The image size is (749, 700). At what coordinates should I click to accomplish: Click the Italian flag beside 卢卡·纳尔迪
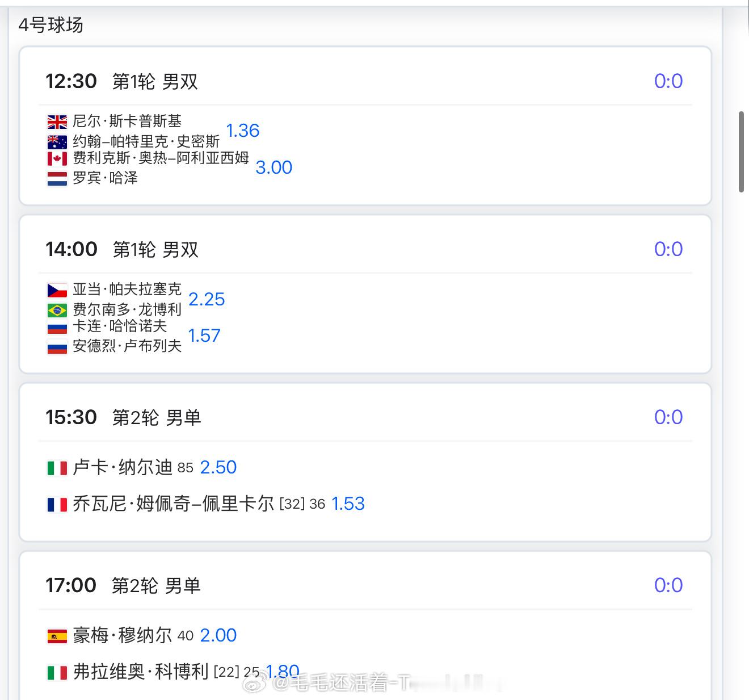tap(57, 468)
